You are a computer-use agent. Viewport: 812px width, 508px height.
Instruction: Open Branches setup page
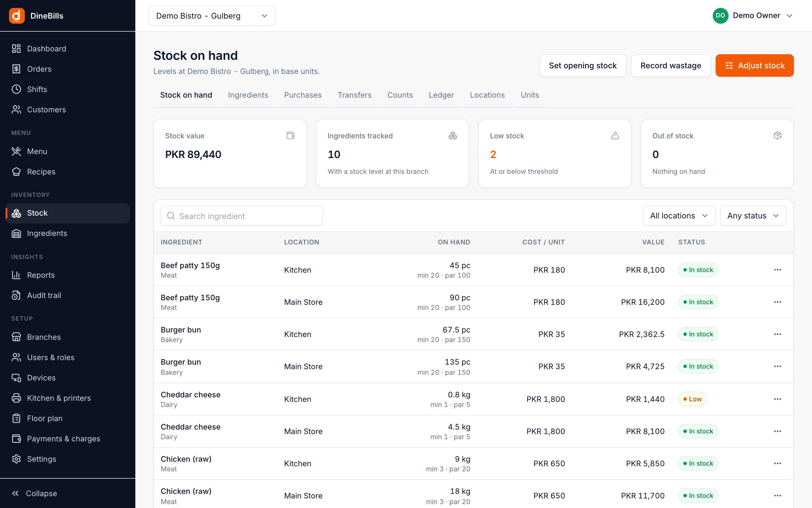[67, 337]
